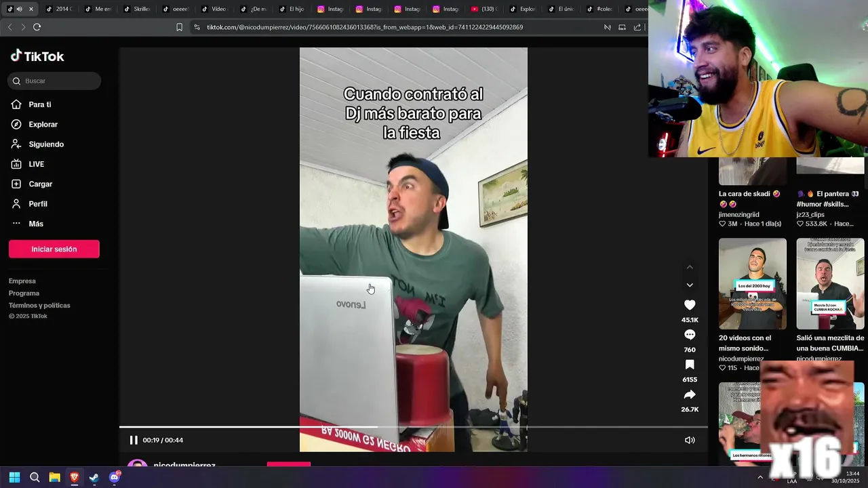The image size is (868, 488).
Task: Switch to the YouTube '(130)' tab
Action: click(x=485, y=9)
